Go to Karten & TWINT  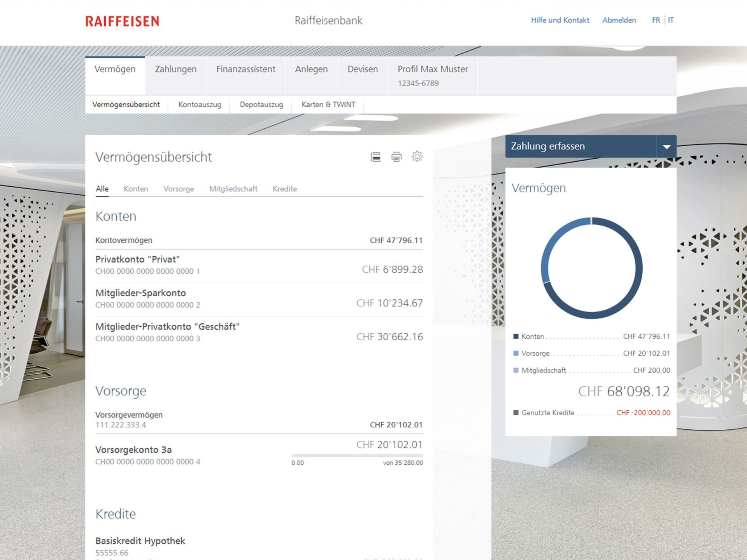[x=328, y=105]
